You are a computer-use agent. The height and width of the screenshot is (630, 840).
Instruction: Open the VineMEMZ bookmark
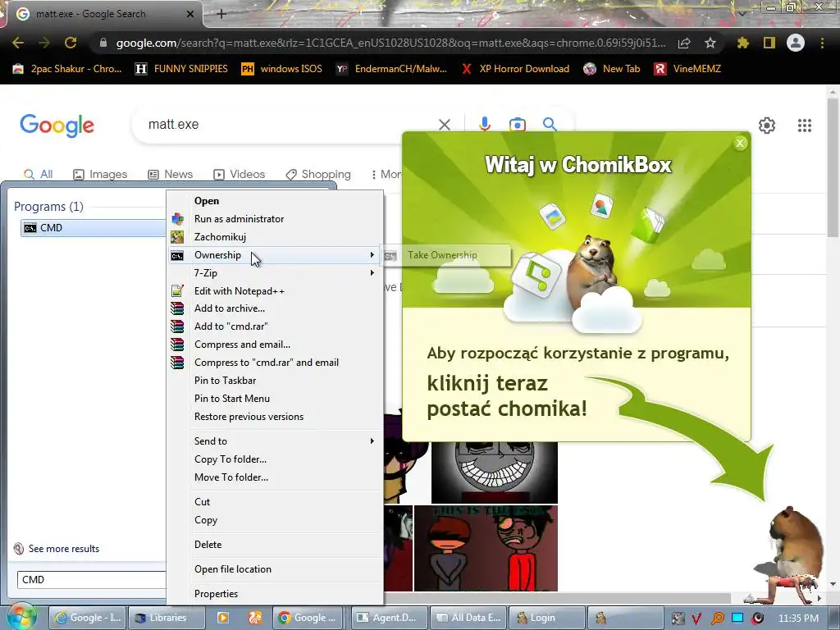687,69
